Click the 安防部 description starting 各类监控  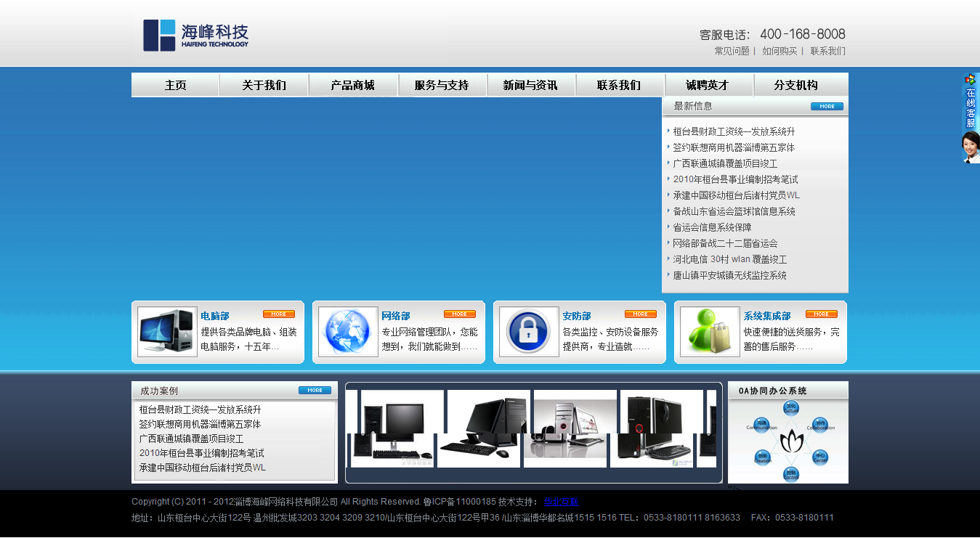(x=611, y=339)
